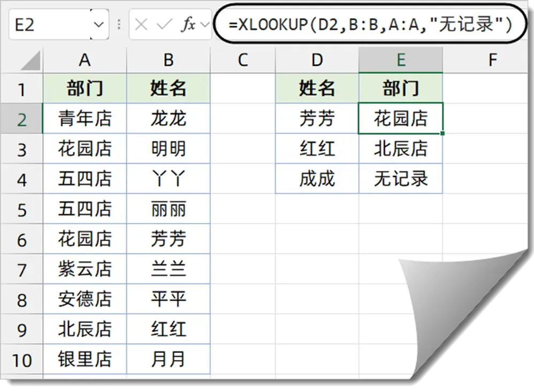Click cell D3 '红红'
The width and height of the screenshot is (534, 392).
(x=317, y=149)
